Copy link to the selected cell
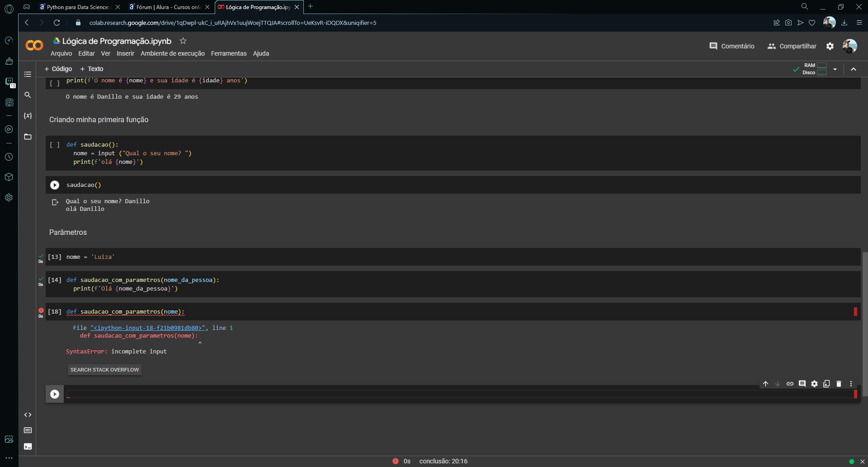 790,384
